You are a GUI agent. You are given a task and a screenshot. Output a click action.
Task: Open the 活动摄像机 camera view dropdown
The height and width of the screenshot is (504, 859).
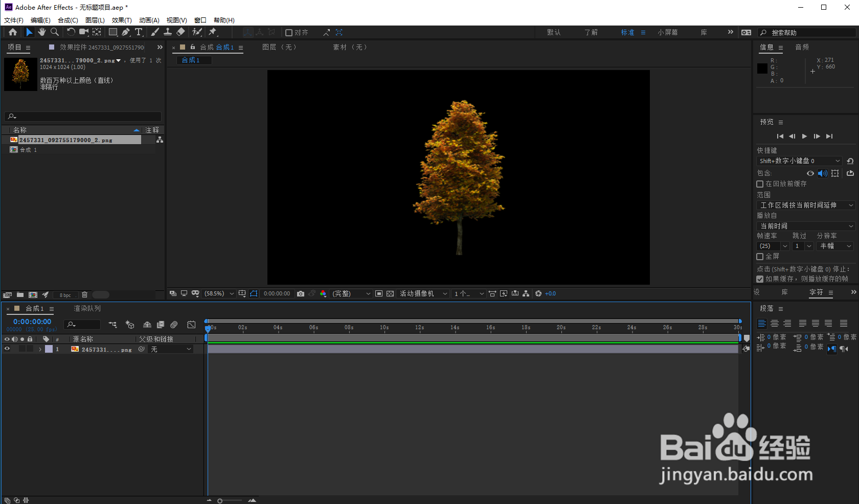(423, 294)
